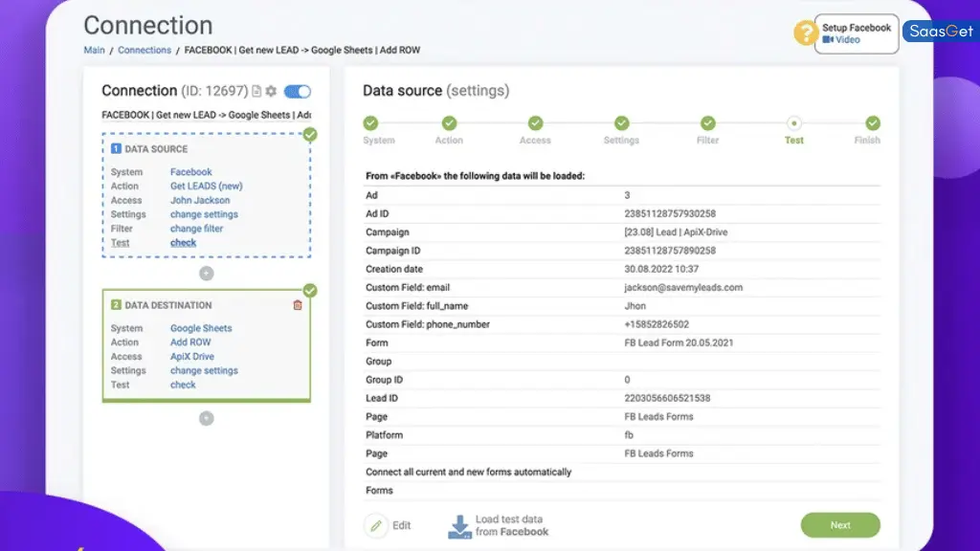Click the Finish step checkmark icon
This screenshot has width=980, height=551.
point(872,124)
